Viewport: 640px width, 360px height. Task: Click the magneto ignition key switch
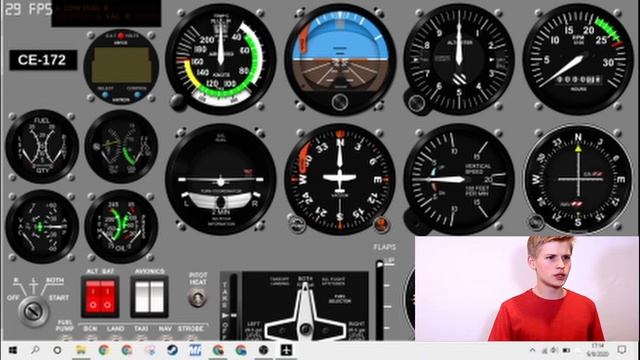(x=33, y=311)
